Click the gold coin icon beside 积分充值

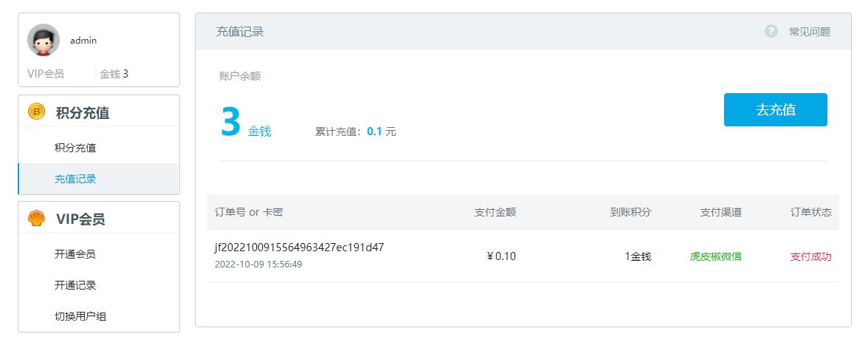click(x=36, y=112)
